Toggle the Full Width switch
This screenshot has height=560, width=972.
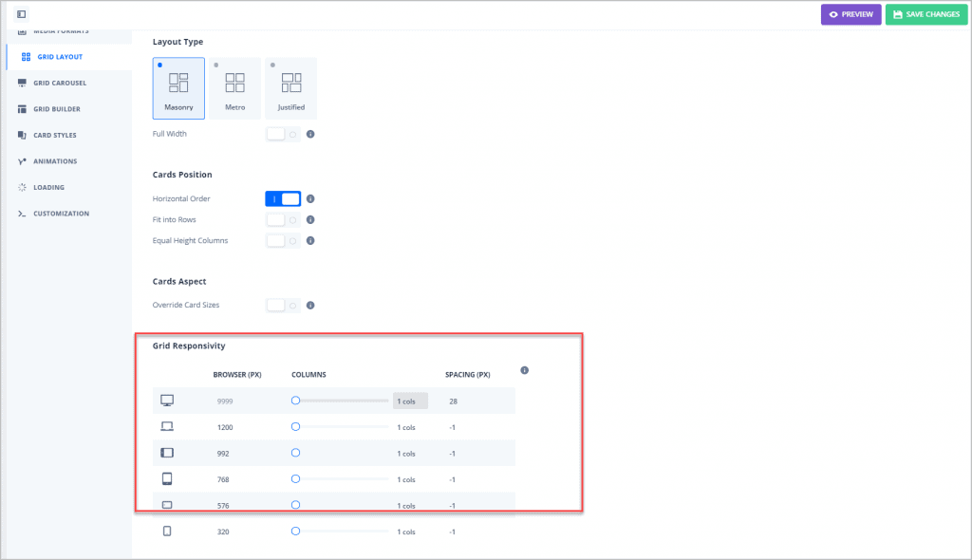283,134
